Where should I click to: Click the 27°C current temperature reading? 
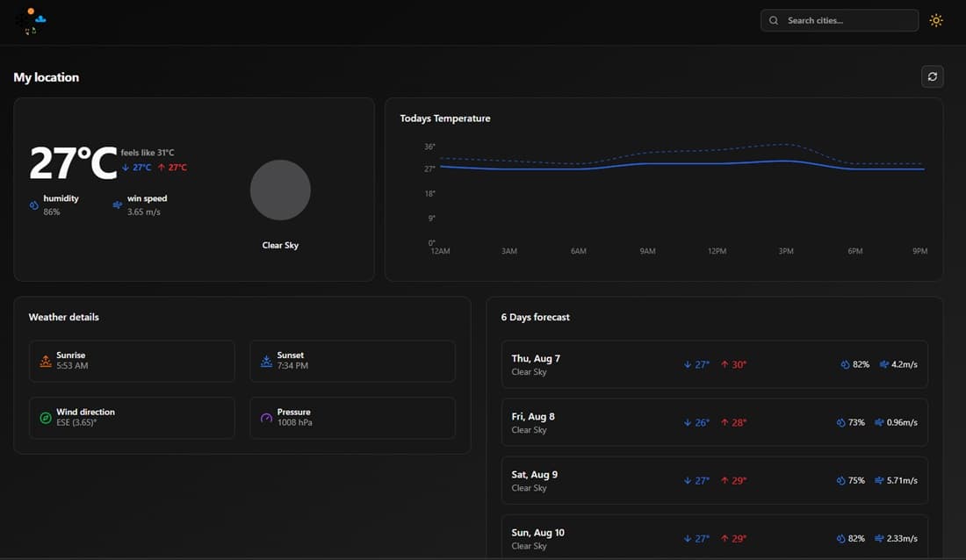tap(73, 163)
